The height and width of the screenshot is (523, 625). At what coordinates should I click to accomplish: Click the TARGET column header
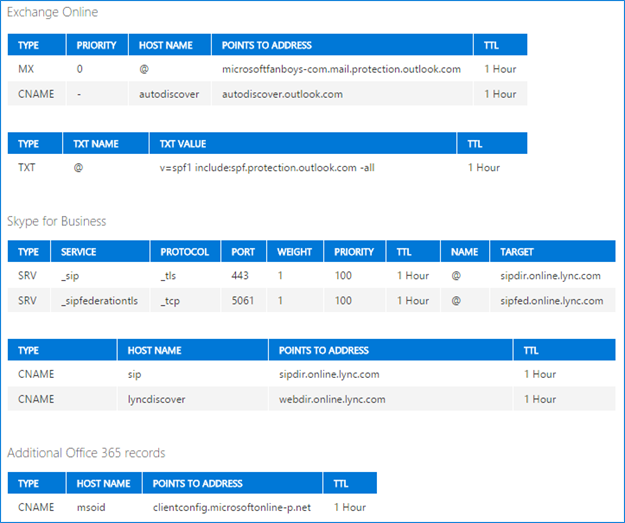pyautogui.click(x=517, y=252)
